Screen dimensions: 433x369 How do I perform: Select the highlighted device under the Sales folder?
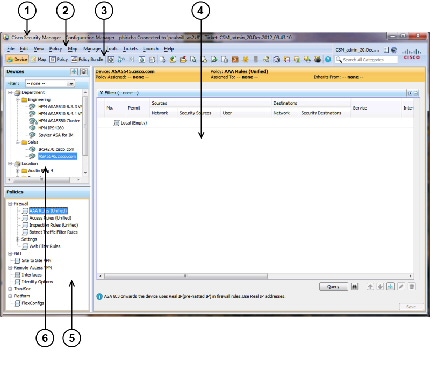tap(57, 156)
